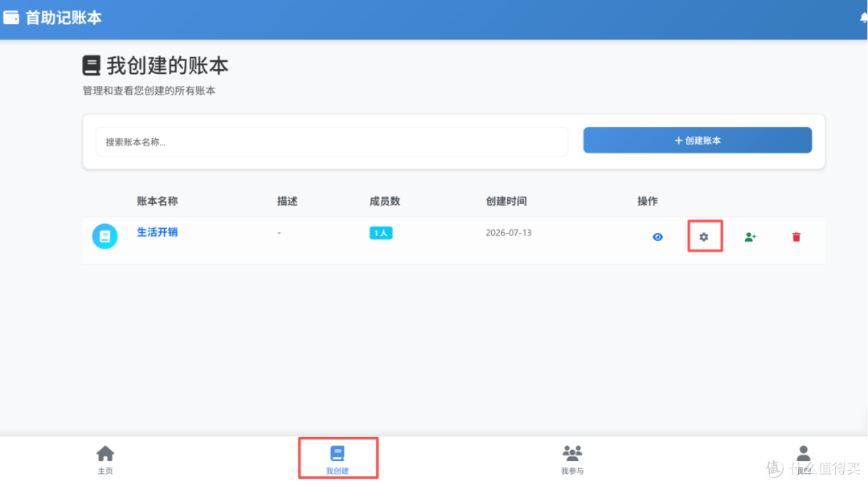868x486 pixels.
Task: Open settings gear for 生活开销 ledger
Action: (x=703, y=237)
